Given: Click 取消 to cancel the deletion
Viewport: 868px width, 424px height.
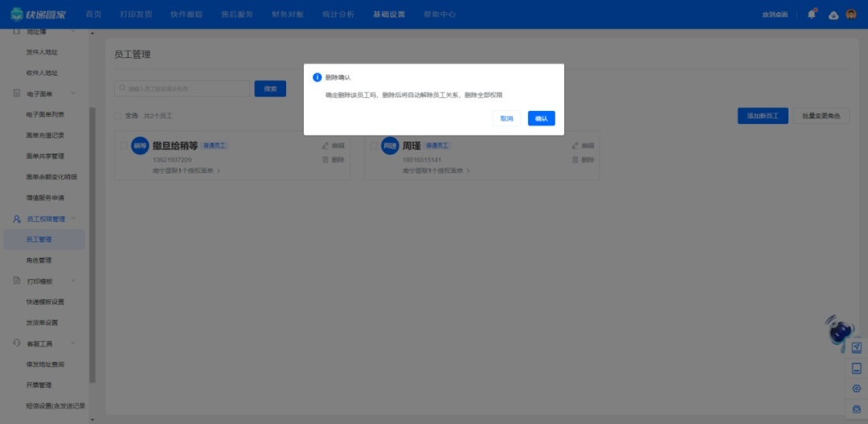Looking at the screenshot, I should pyautogui.click(x=506, y=118).
